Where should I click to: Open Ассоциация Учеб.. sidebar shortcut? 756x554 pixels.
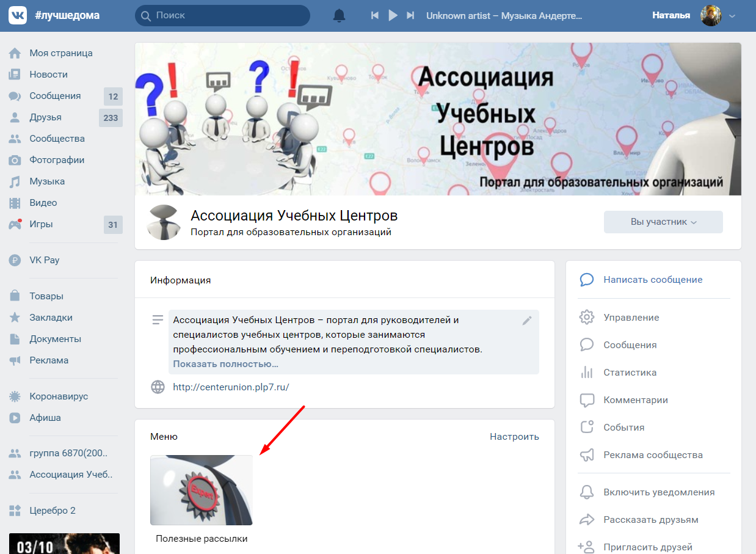click(x=71, y=475)
